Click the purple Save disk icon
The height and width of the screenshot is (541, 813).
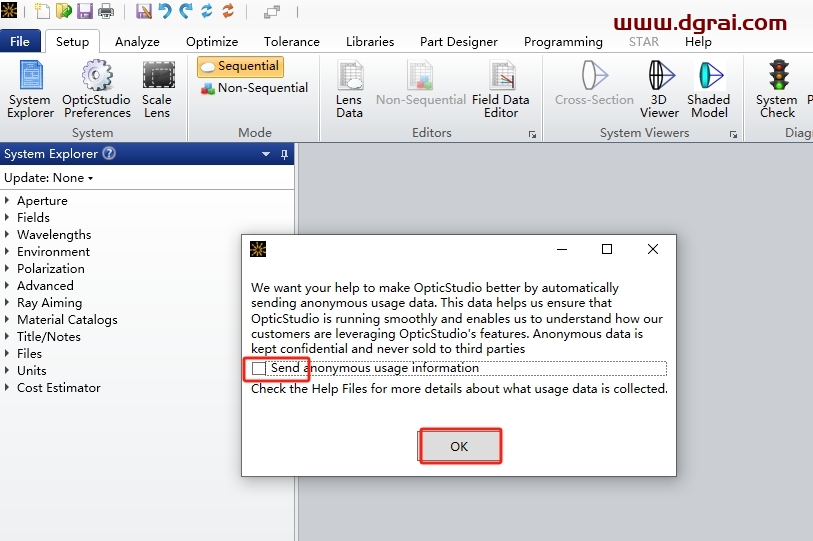[85, 11]
